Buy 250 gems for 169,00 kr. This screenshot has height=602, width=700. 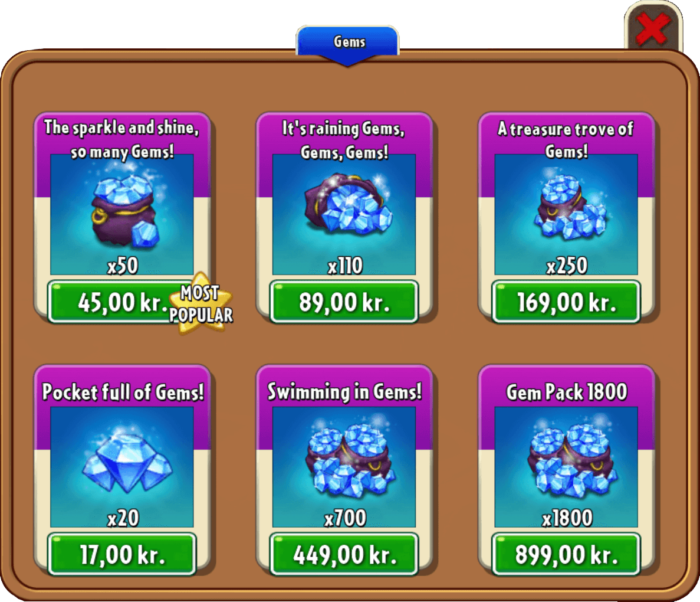566,302
